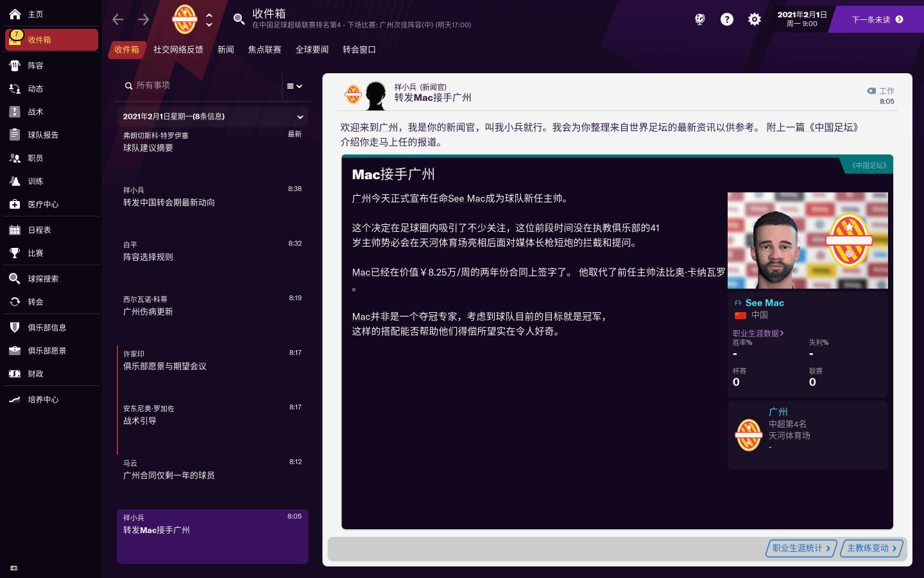
Task: Open 医疗中心 medical center icon
Action: (15, 204)
